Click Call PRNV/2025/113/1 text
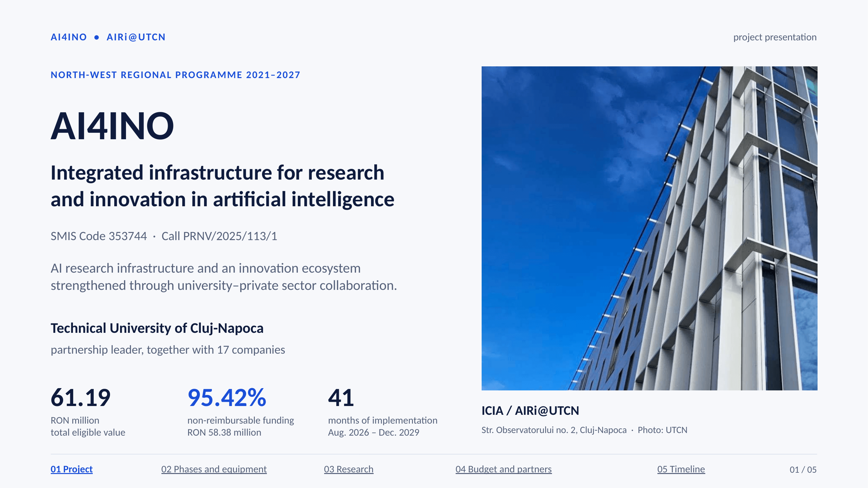This screenshot has height=488, width=868. [x=219, y=236]
